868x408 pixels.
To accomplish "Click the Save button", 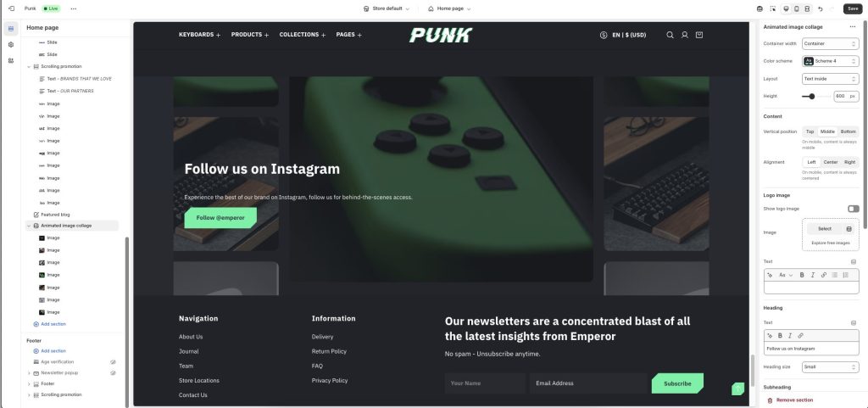I will pyautogui.click(x=853, y=8).
